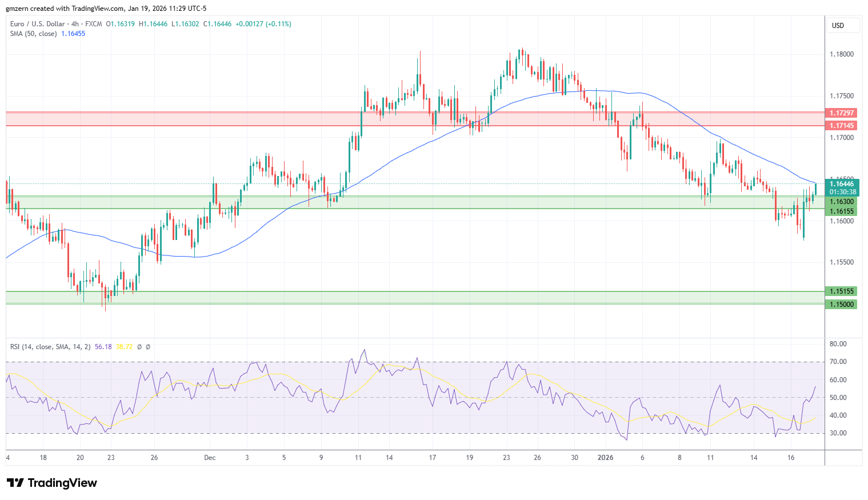Click the 'gmzern created with TradingView.com' header text
Viewport: 868px width, 500px height.
click(65, 9)
